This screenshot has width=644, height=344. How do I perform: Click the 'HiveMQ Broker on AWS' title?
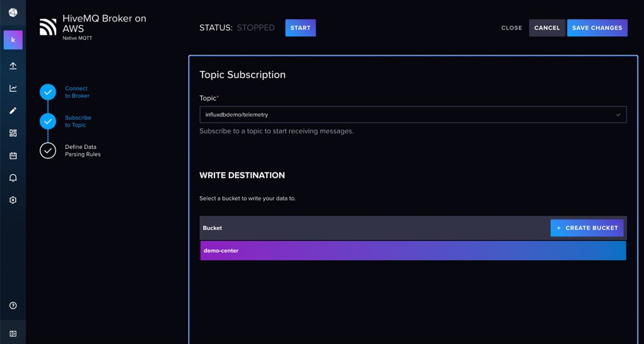(104, 23)
